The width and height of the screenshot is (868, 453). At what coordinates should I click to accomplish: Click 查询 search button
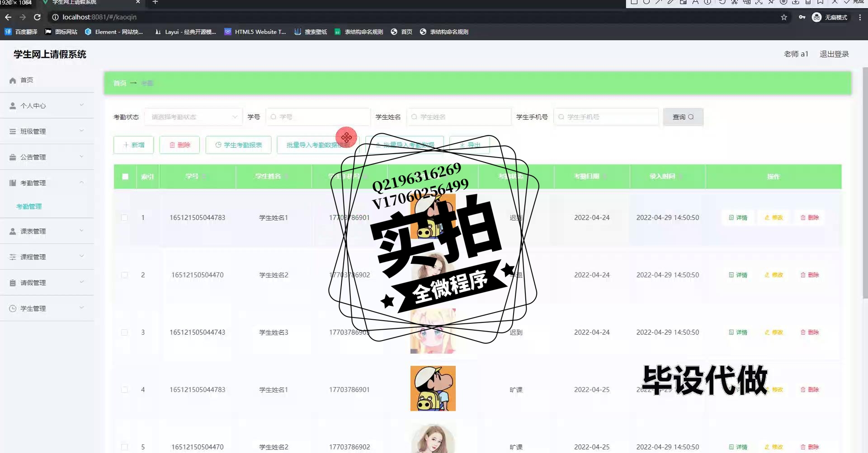[683, 117]
